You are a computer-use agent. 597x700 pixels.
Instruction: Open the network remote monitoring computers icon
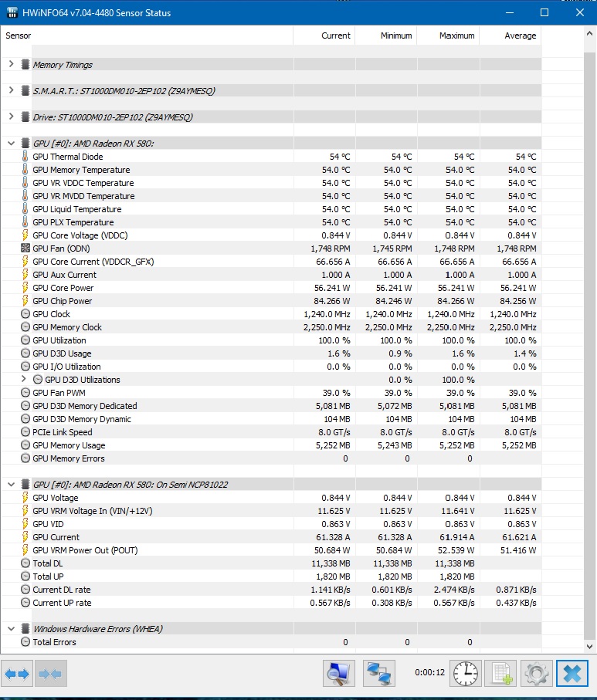click(x=379, y=673)
